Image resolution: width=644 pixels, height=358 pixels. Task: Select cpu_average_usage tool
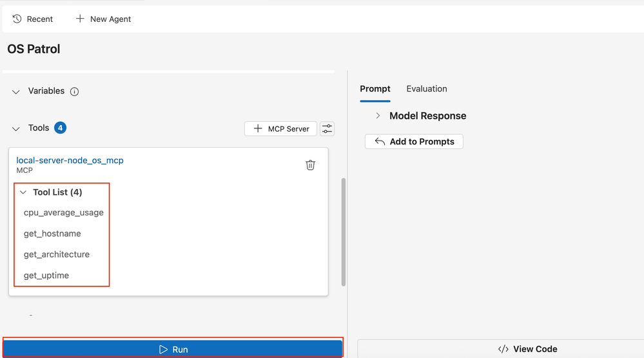pyautogui.click(x=64, y=212)
